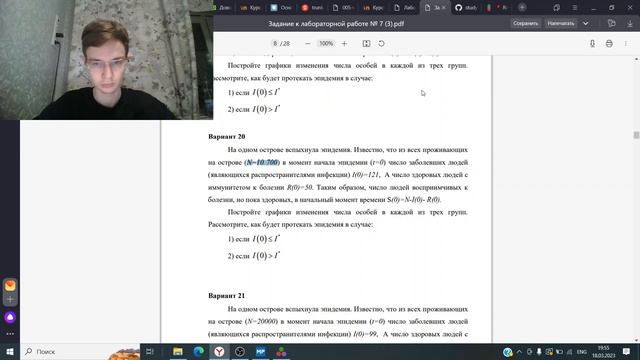Switch to the Осн browser tab
The height and width of the screenshot is (360, 640).
point(281,7)
